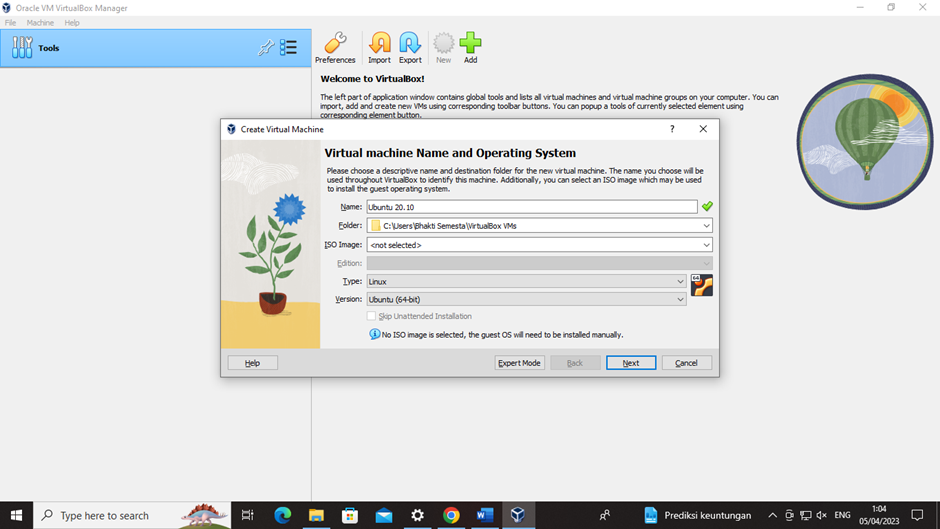Open the Preferences tool in VirtualBox toolbar
The image size is (940, 529).
pyautogui.click(x=335, y=48)
